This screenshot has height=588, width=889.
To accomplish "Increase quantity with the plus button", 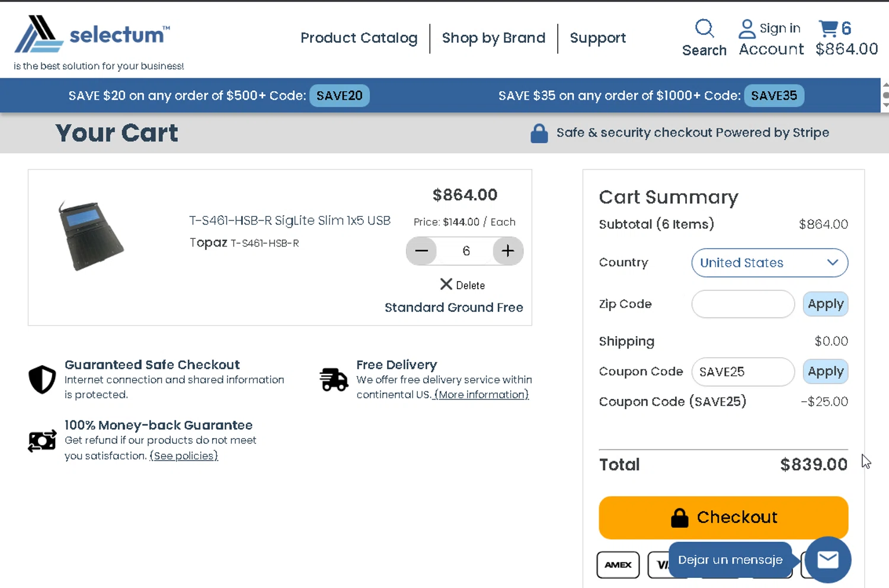I will (508, 251).
